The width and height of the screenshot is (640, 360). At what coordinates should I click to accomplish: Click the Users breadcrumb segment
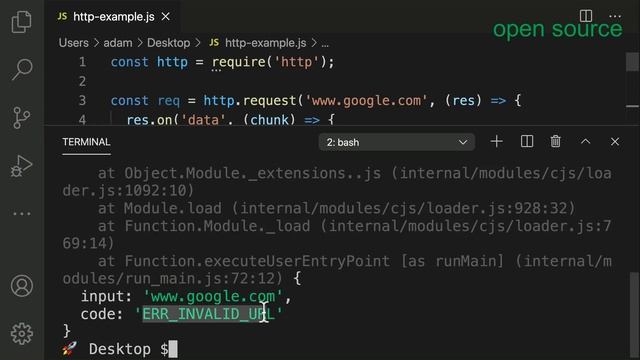click(x=73, y=43)
